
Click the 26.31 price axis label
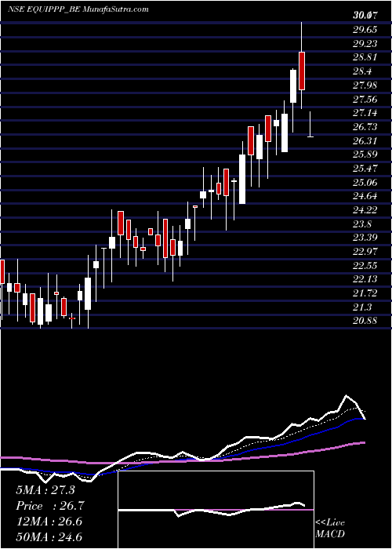pos(365,140)
